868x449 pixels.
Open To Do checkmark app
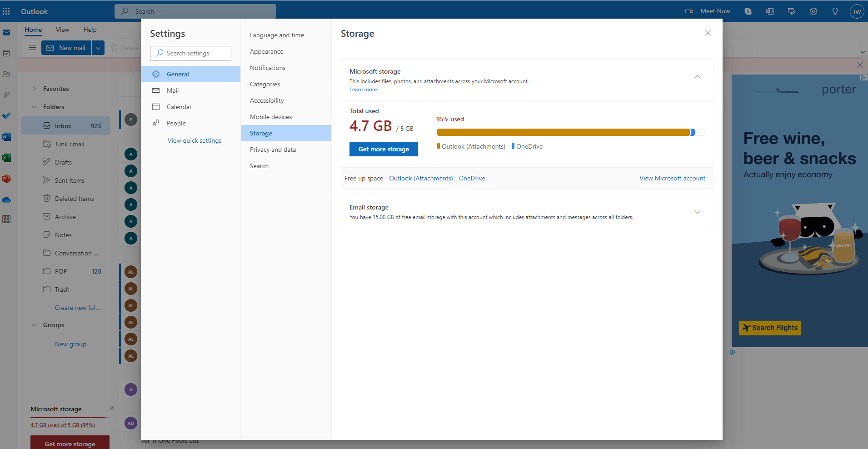pyautogui.click(x=6, y=116)
